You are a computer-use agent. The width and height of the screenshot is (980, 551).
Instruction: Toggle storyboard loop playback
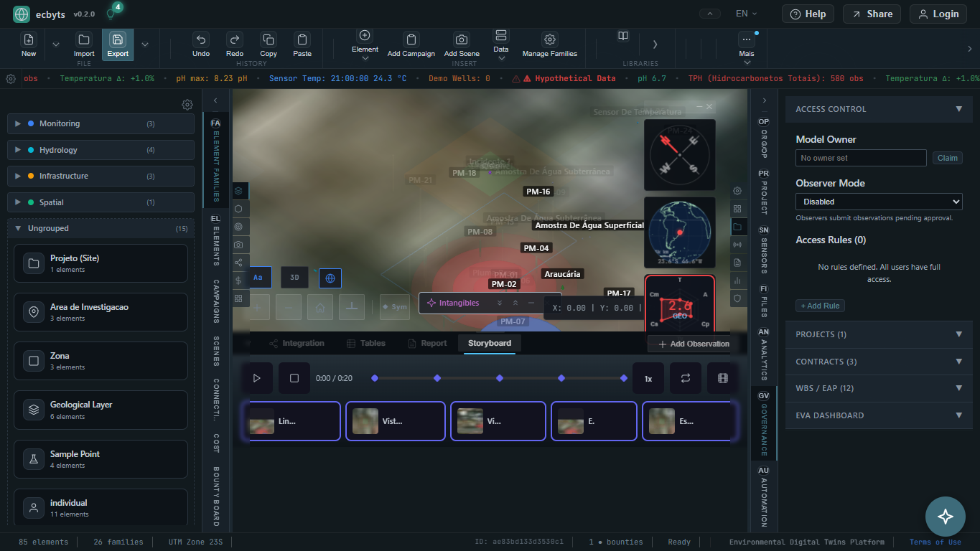coord(686,378)
